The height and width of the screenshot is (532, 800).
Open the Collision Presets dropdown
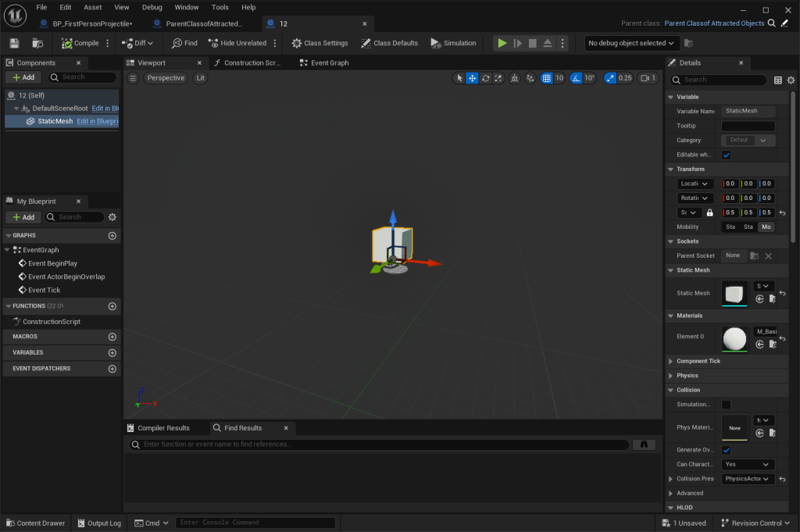tap(747, 479)
